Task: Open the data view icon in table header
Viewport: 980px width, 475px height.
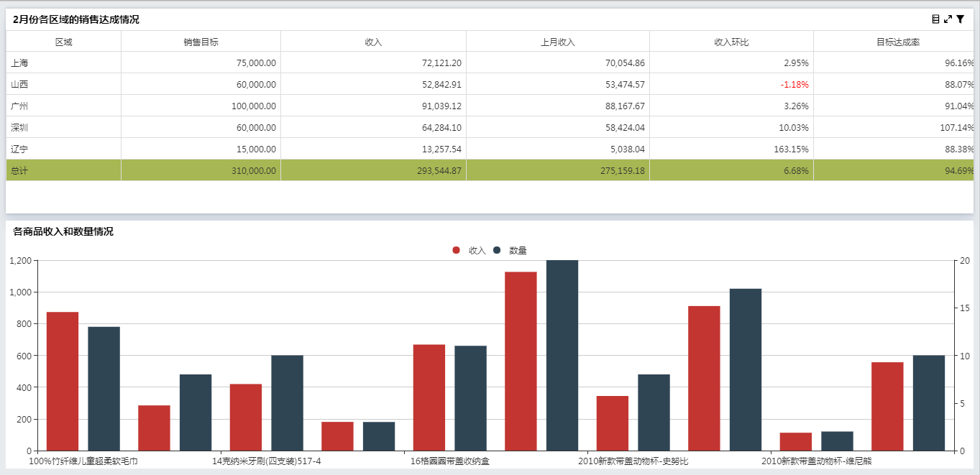Action: click(935, 19)
